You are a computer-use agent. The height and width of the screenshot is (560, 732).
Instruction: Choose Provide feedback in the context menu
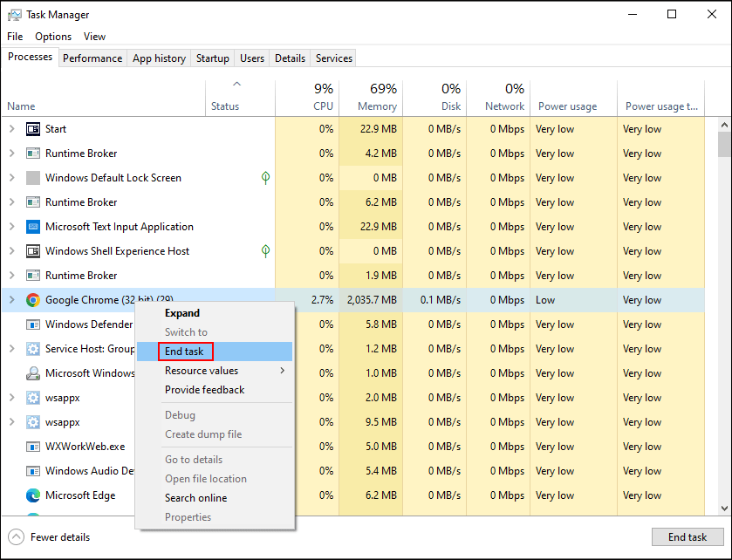(x=215, y=390)
